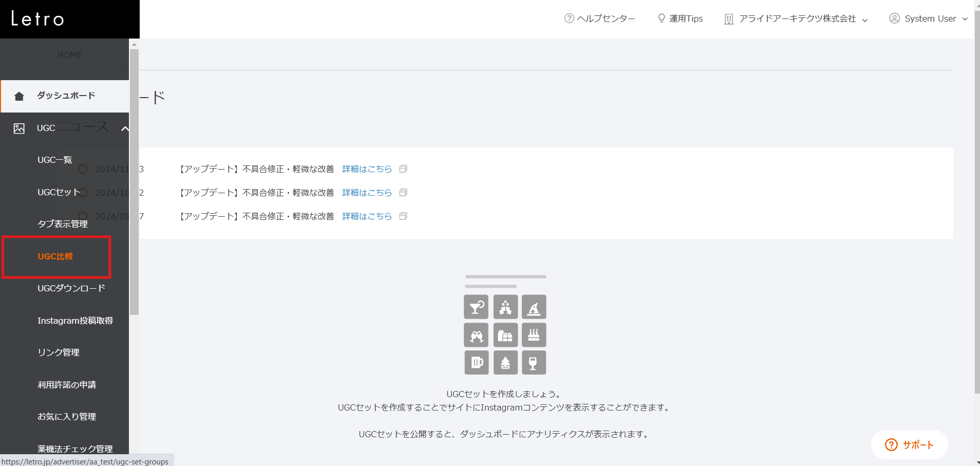This screenshot has height=466, width=980.
Task: Copy the first update news via its copy icon
Action: tap(404, 169)
